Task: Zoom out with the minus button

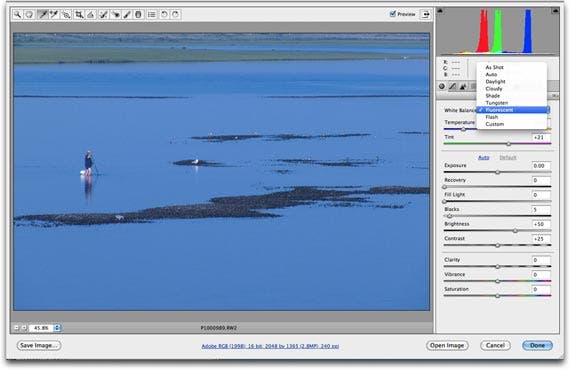Action: 16,328
